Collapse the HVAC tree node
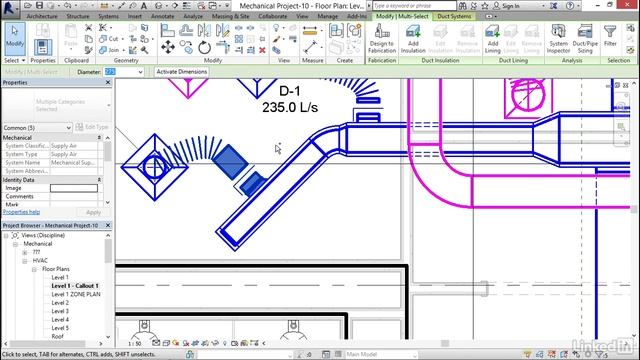Screen dimensions: 640x360 point(24,261)
